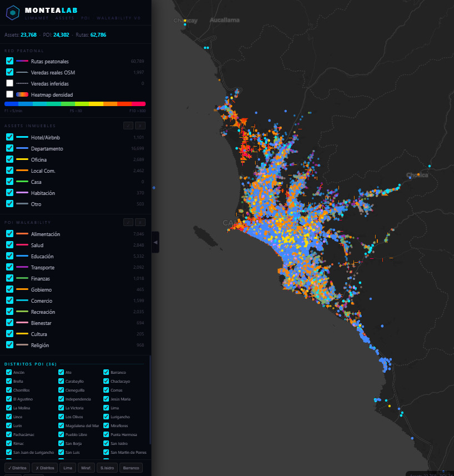Deselect all Assets Inmuebles with the X icon
Viewport: 454px width, 476px height.
click(140, 126)
